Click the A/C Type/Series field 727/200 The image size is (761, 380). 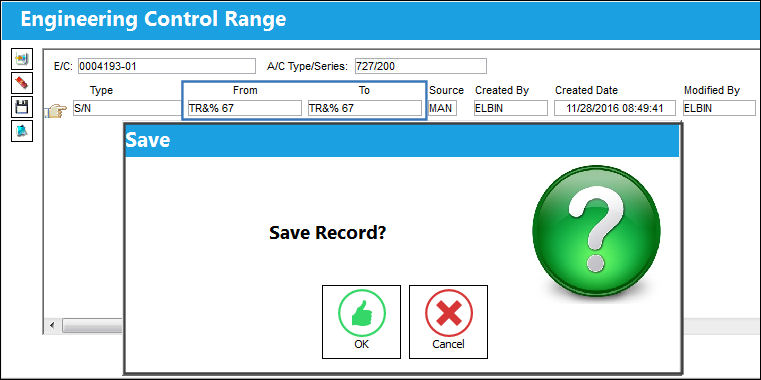(x=421, y=66)
